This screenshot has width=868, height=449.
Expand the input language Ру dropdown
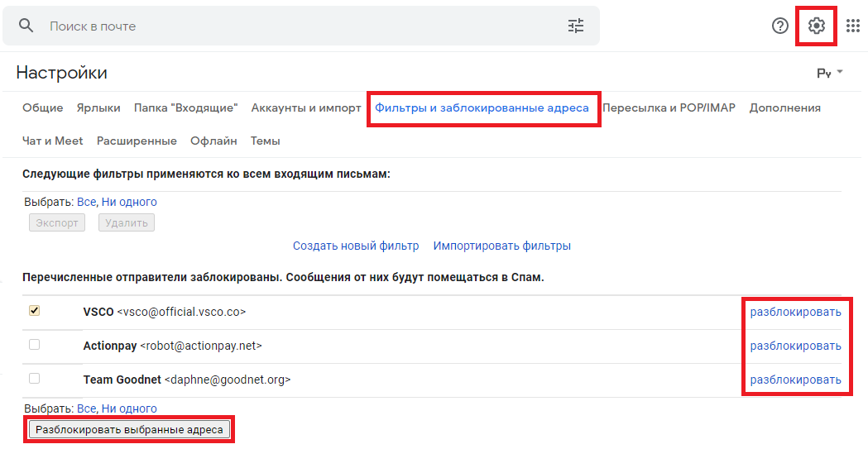(829, 73)
